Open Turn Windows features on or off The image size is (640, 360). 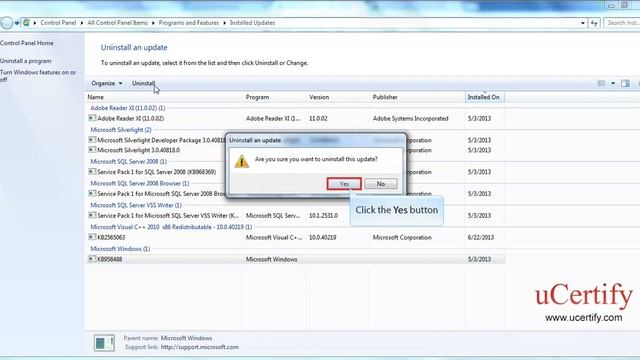[x=38, y=76]
